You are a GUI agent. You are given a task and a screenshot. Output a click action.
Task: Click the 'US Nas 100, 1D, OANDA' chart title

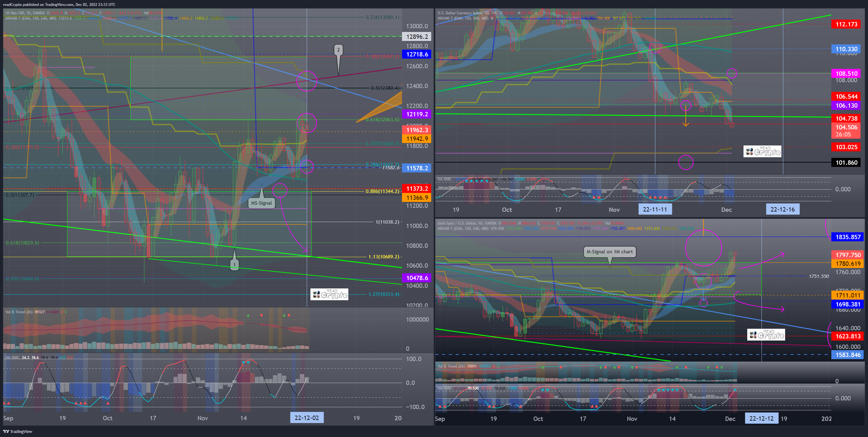[x=25, y=13]
